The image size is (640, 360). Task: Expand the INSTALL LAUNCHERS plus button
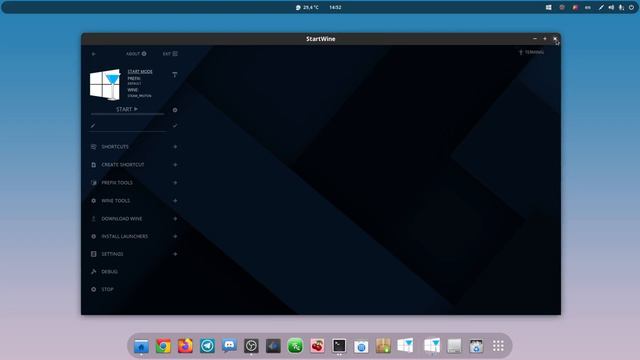(175, 236)
